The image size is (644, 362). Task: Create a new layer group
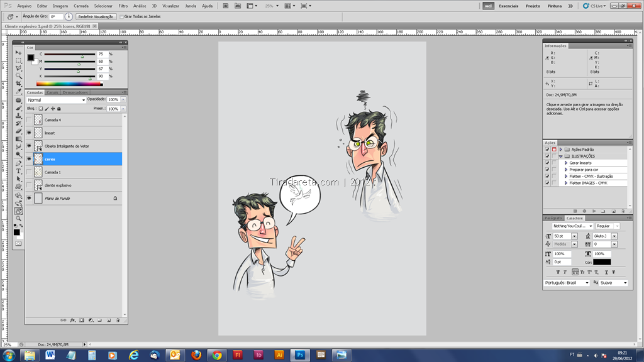(x=100, y=320)
